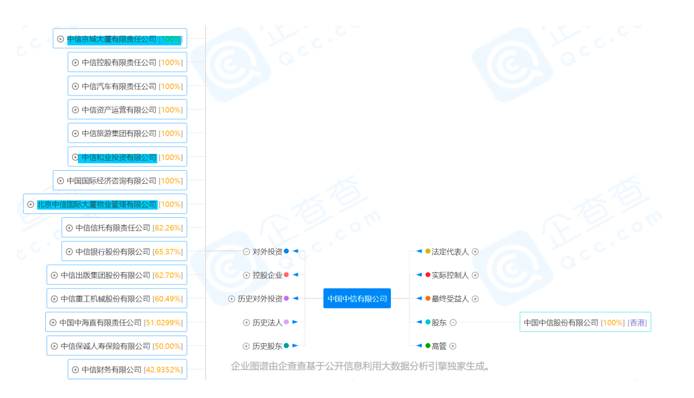Click the 控股企业 category label

coord(267,275)
